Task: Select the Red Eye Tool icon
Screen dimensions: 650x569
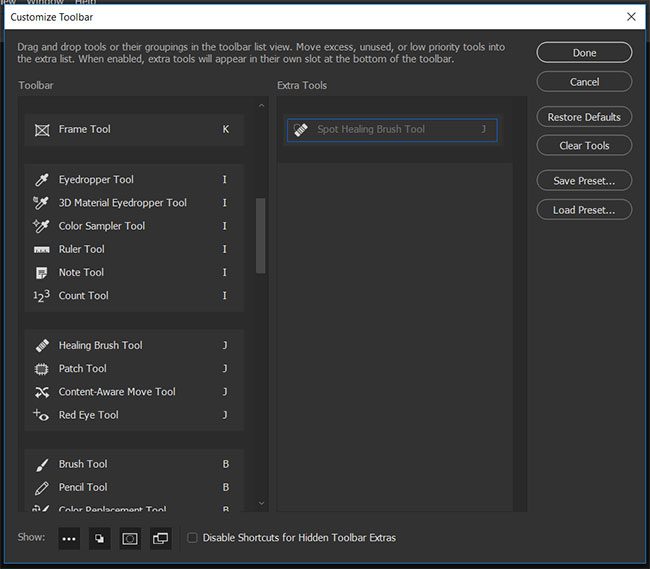Action: pyautogui.click(x=42, y=415)
